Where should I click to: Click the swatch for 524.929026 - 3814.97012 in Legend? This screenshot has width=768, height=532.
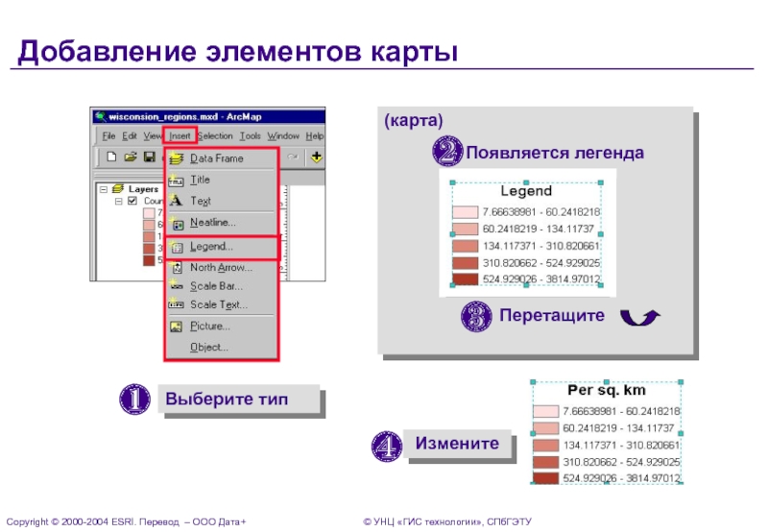pyautogui.click(x=465, y=279)
